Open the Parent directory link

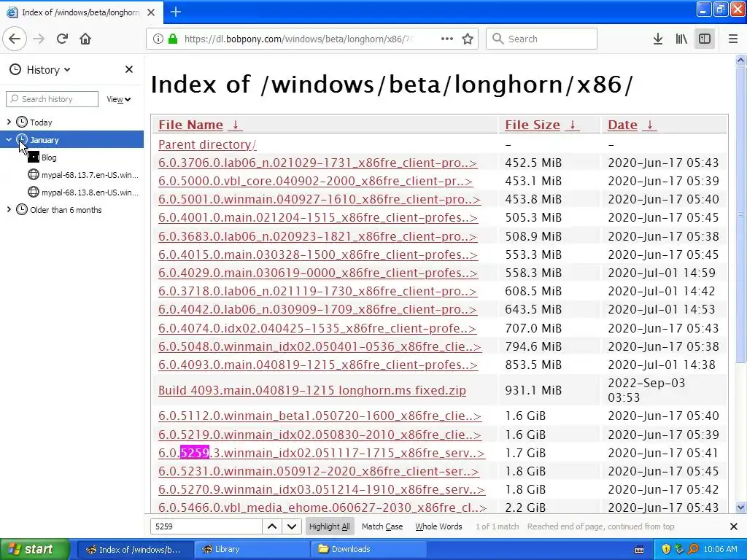pos(207,144)
